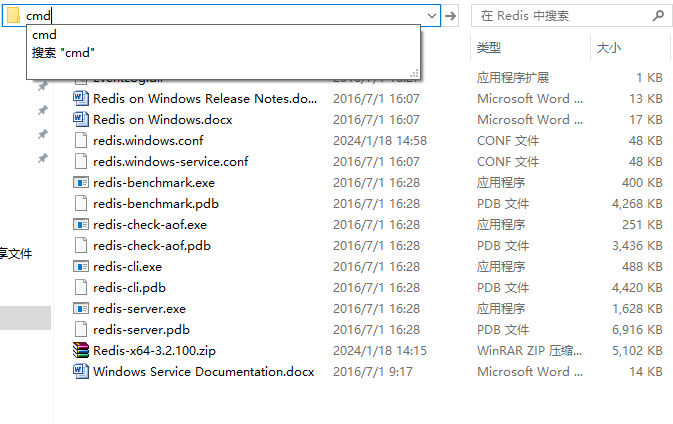673x424 pixels.
Task: Open the address bar history dropdown
Action: pyautogui.click(x=432, y=16)
